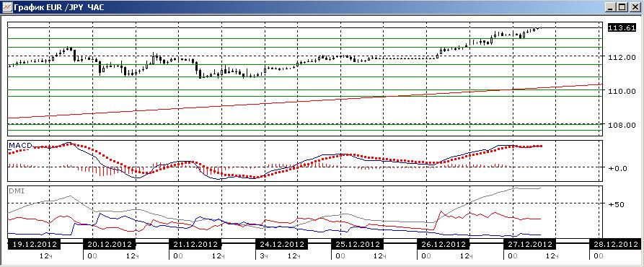Click the 113.61 current price label
Screen dimensions: 644x267
(622, 27)
